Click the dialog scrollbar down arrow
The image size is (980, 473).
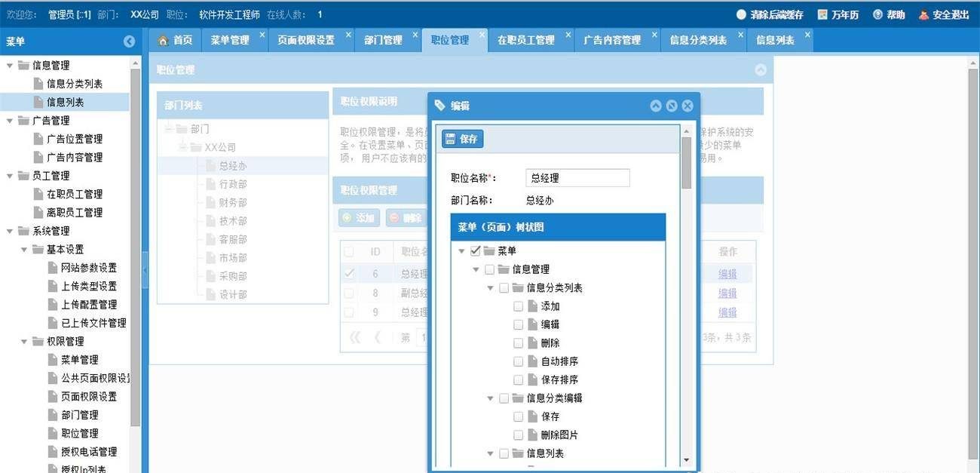(x=686, y=460)
